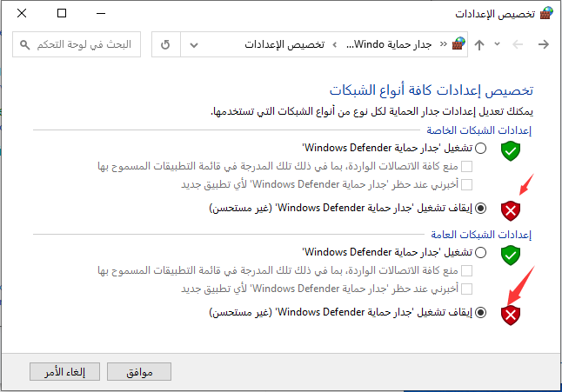Click the refresh button
This screenshot has width=562, height=392.
[x=165, y=44]
